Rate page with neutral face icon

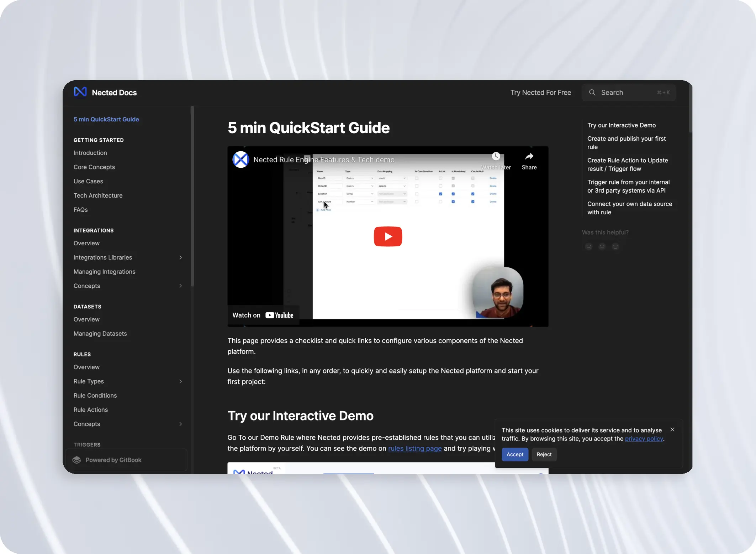click(x=602, y=246)
